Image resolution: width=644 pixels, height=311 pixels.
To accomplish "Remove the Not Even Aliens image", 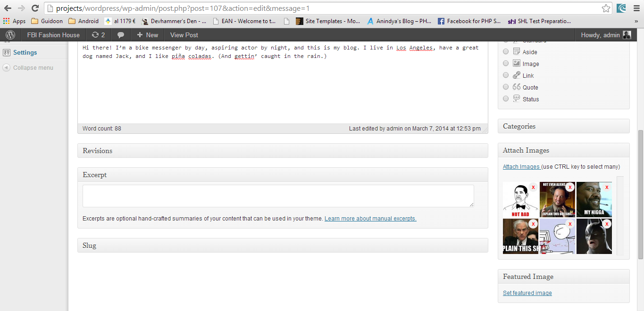I will click(570, 187).
